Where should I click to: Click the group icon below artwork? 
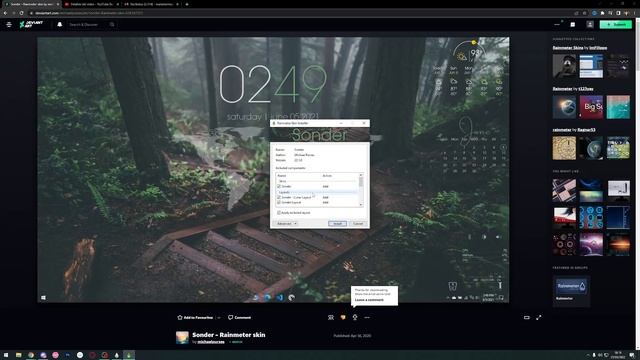[331, 318]
